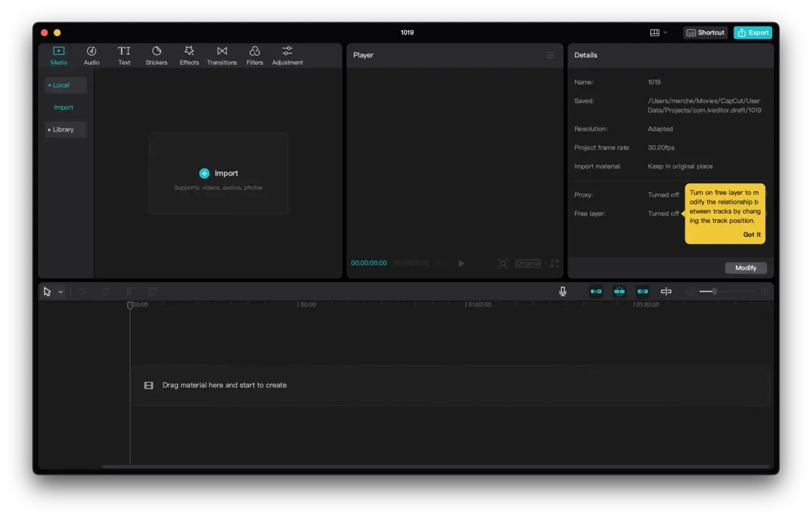Screen dimensions: 812x518
Task: Click the 'Adapted' resolution value
Action: click(661, 129)
